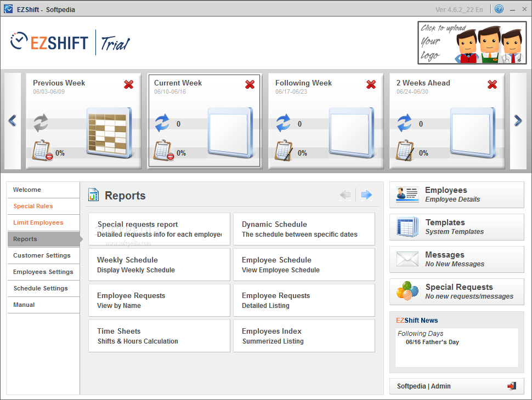Open Special Rules in sidebar
532x400 pixels.
click(43, 206)
